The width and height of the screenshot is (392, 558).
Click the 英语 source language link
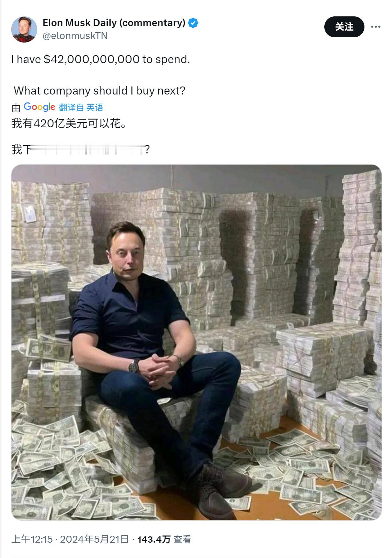[95, 107]
